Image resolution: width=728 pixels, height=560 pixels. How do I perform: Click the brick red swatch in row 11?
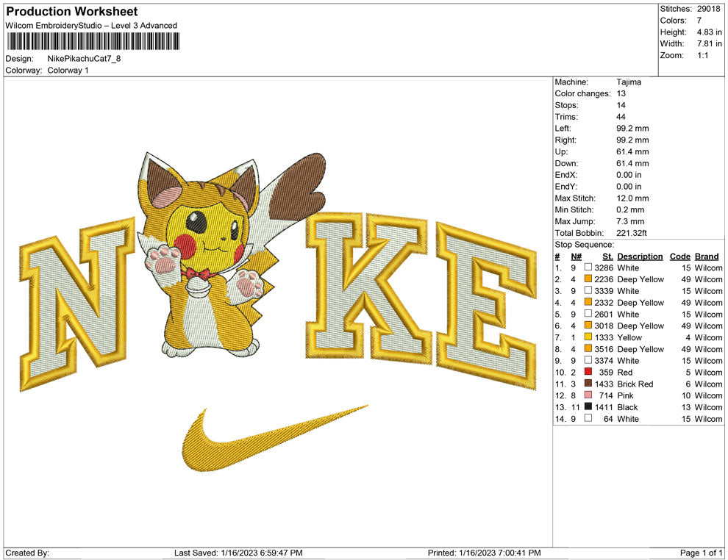click(x=588, y=383)
